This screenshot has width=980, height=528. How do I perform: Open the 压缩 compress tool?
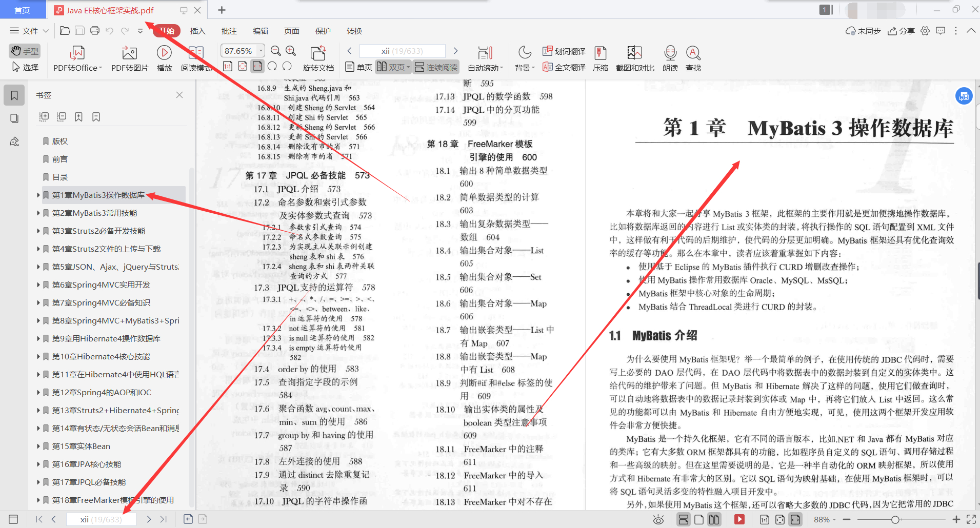pyautogui.click(x=601, y=59)
